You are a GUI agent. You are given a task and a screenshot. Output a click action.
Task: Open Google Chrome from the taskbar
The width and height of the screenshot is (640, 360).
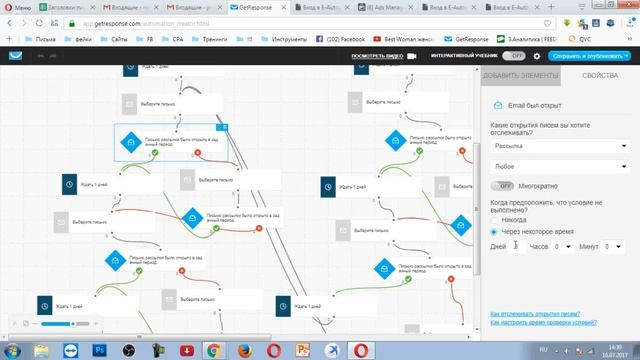point(213,351)
